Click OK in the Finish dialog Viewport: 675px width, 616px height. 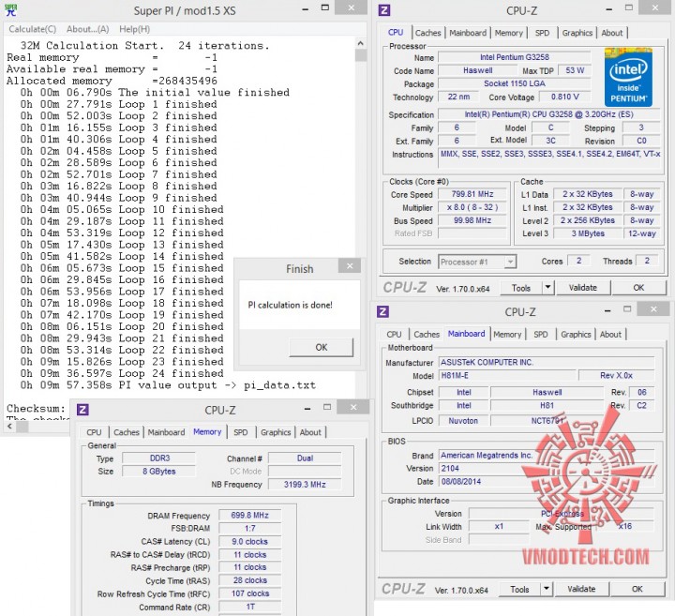pyautogui.click(x=322, y=348)
